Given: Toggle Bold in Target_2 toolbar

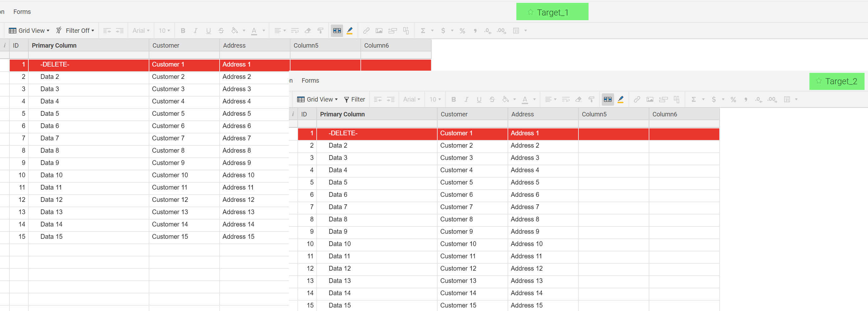Looking at the screenshot, I should tap(454, 99).
